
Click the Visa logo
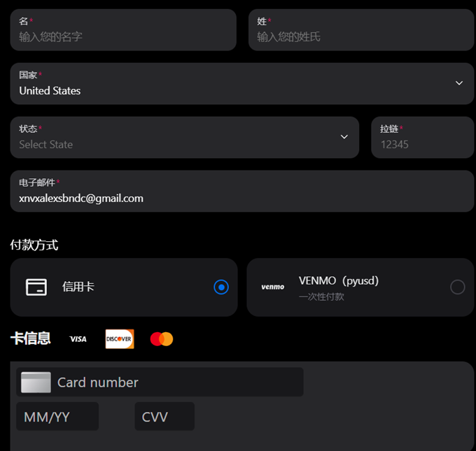click(78, 339)
